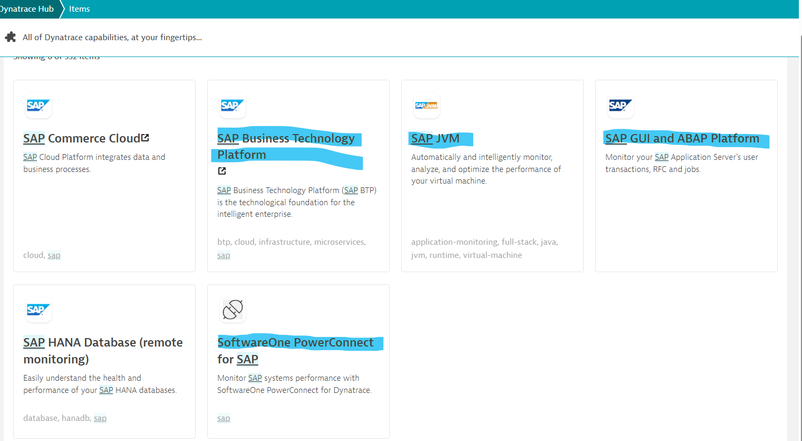Screen dimensions: 802x441
Task: Click the SAP JVM logo icon
Action: tap(426, 106)
